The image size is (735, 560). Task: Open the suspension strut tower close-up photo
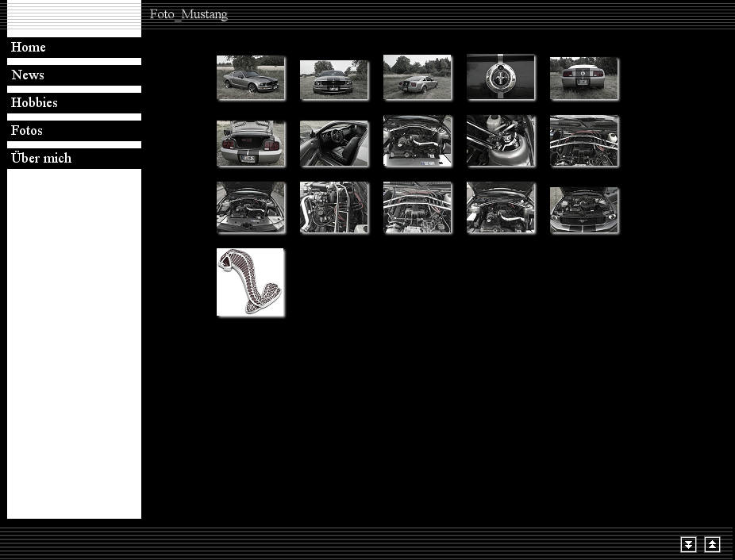coord(500,140)
